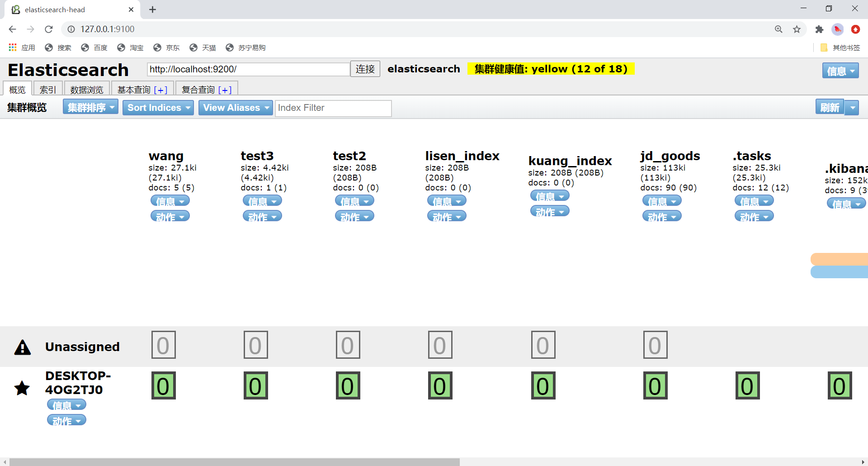Open 动作 dropdown for jd_goods index
This screenshot has width=868, height=466.
662,216
